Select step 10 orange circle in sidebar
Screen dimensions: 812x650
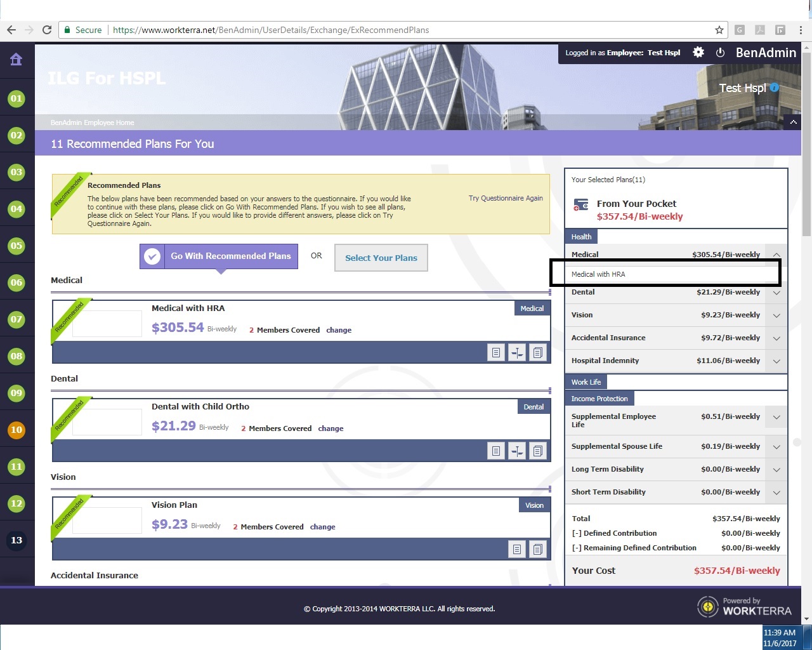click(x=16, y=430)
